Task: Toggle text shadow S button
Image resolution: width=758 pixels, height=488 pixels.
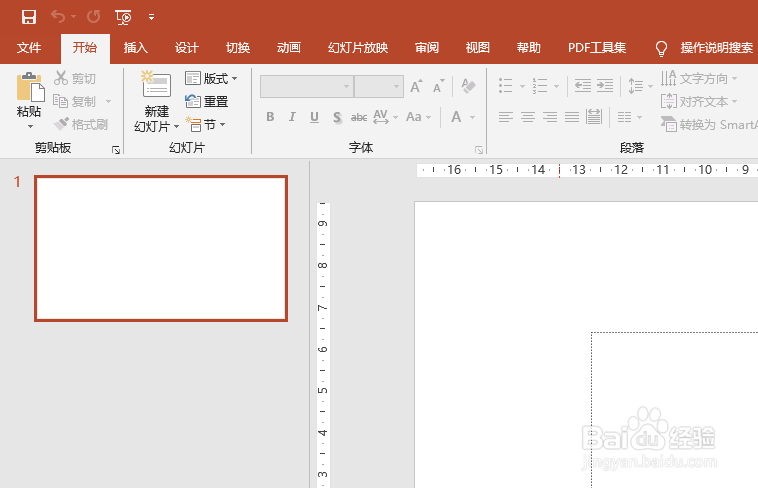Action: pos(337,117)
